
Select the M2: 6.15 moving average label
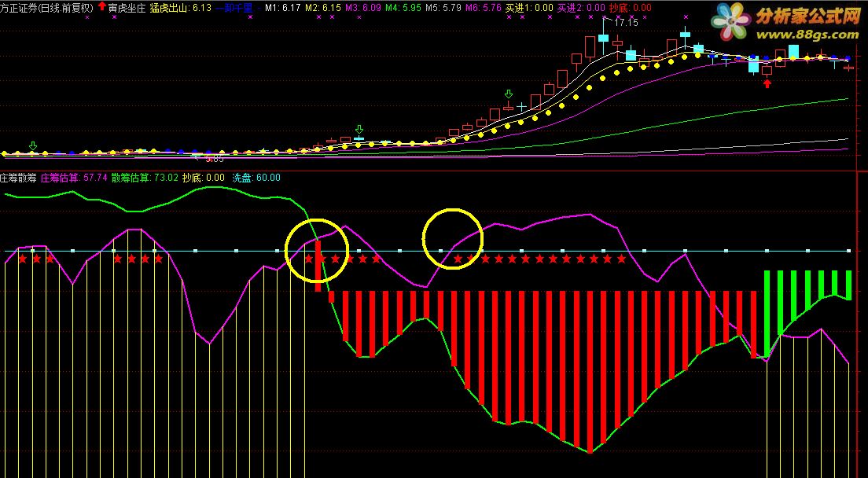(322, 8)
